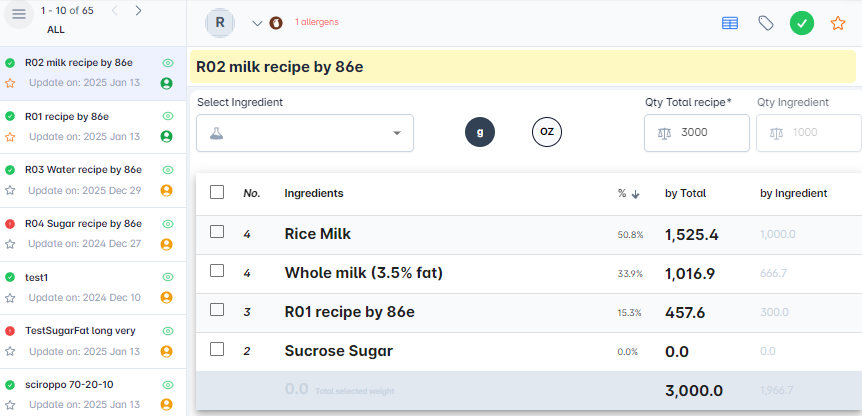Click the green checkmark status icon
The height and width of the screenshot is (416, 862).
tap(801, 23)
